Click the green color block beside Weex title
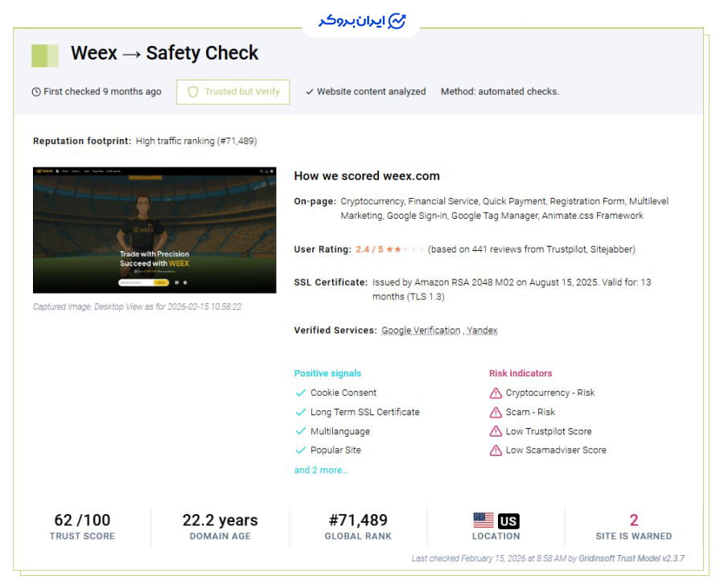 (x=45, y=56)
